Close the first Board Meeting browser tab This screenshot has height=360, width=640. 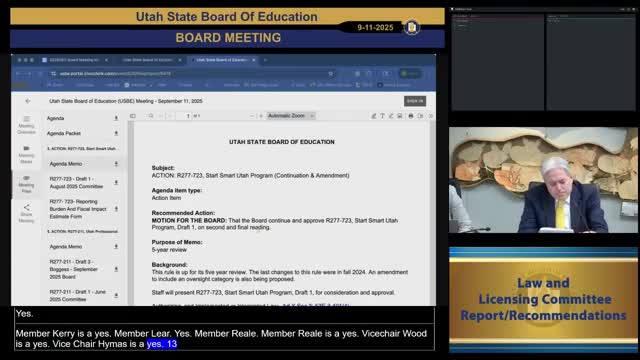point(107,60)
